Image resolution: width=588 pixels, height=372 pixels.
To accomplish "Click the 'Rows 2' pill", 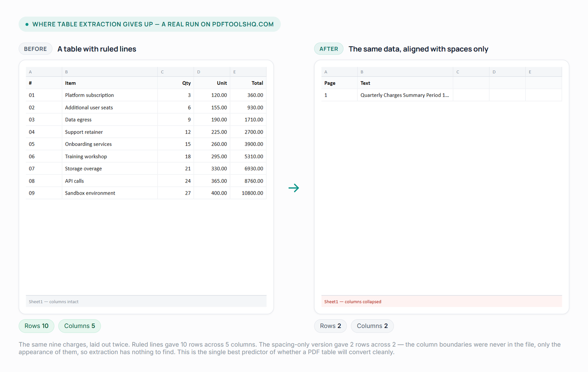I will click(x=330, y=326).
